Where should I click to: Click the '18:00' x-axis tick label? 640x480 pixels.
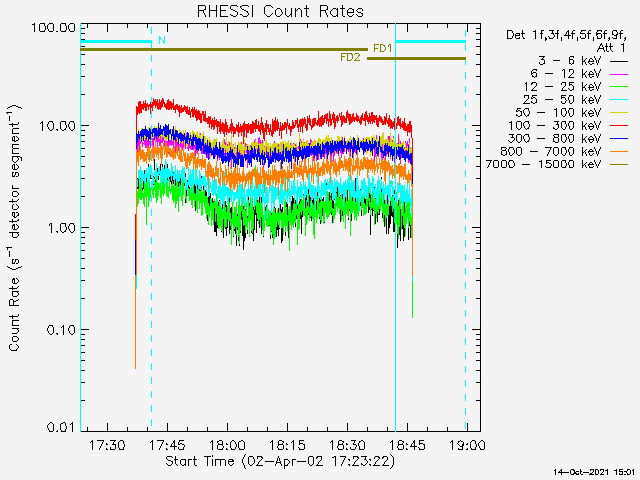point(227,445)
